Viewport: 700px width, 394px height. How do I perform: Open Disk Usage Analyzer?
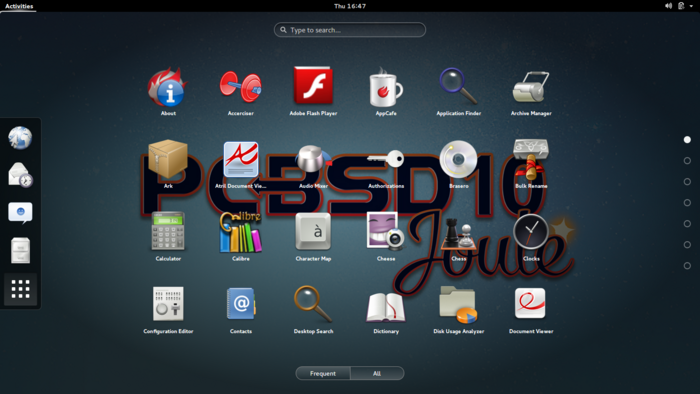click(458, 309)
